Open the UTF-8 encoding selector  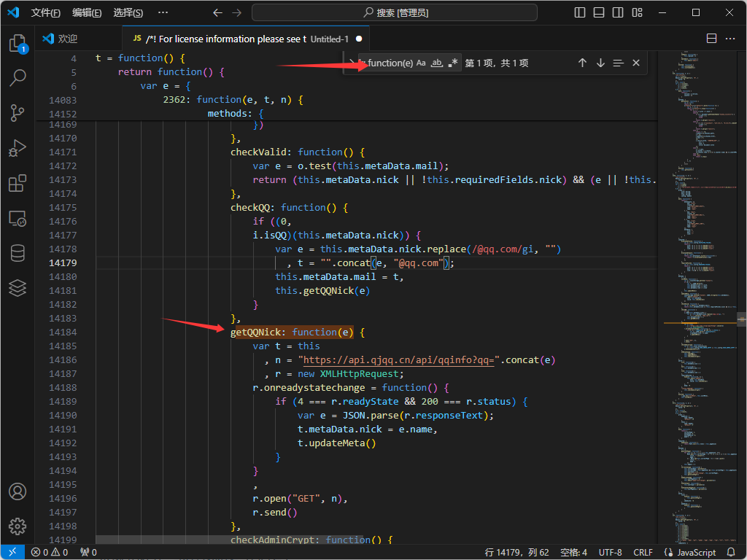[x=610, y=553]
